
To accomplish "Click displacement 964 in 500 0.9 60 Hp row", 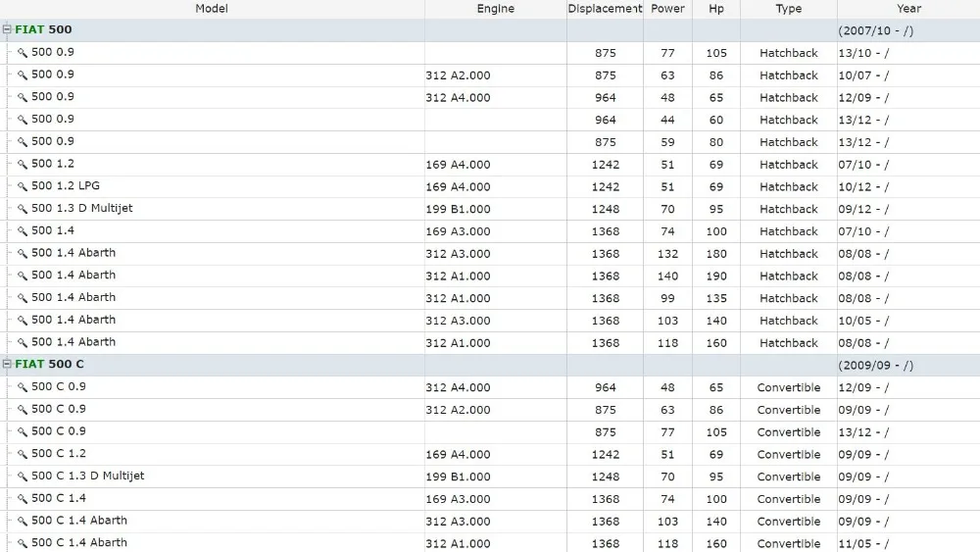I will click(x=605, y=120).
